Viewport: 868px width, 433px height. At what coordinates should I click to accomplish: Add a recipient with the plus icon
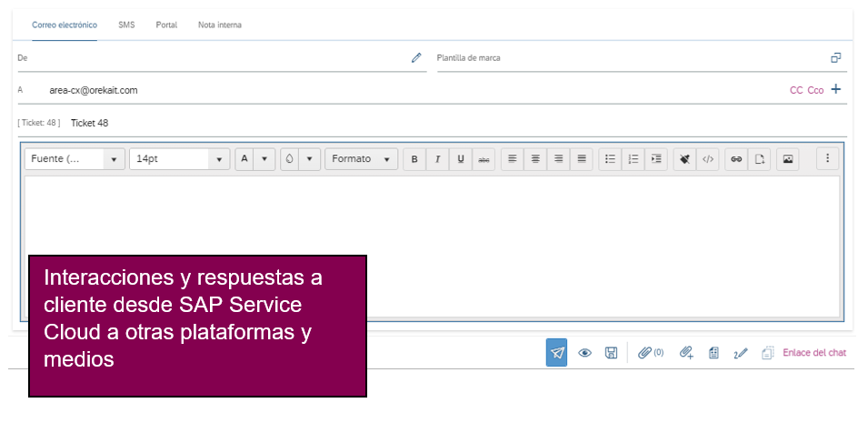coord(836,89)
